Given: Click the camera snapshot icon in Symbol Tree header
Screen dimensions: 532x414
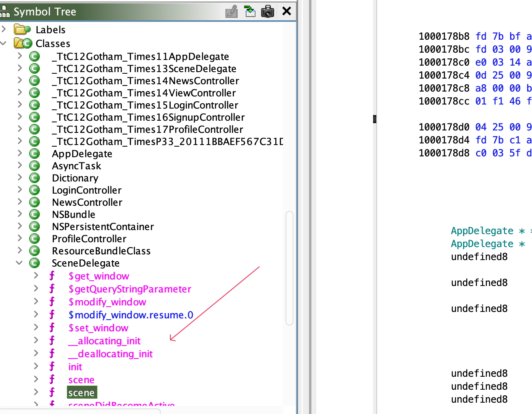Looking at the screenshot, I should [x=268, y=11].
